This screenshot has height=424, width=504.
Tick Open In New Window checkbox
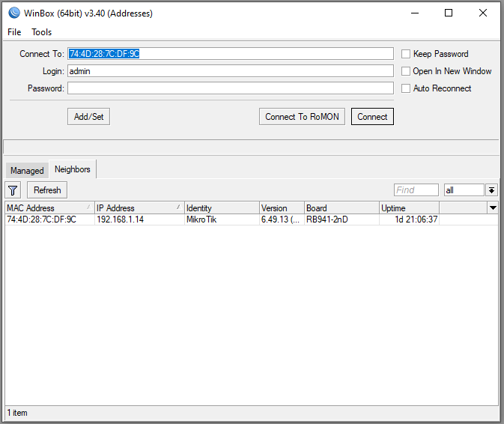[406, 71]
